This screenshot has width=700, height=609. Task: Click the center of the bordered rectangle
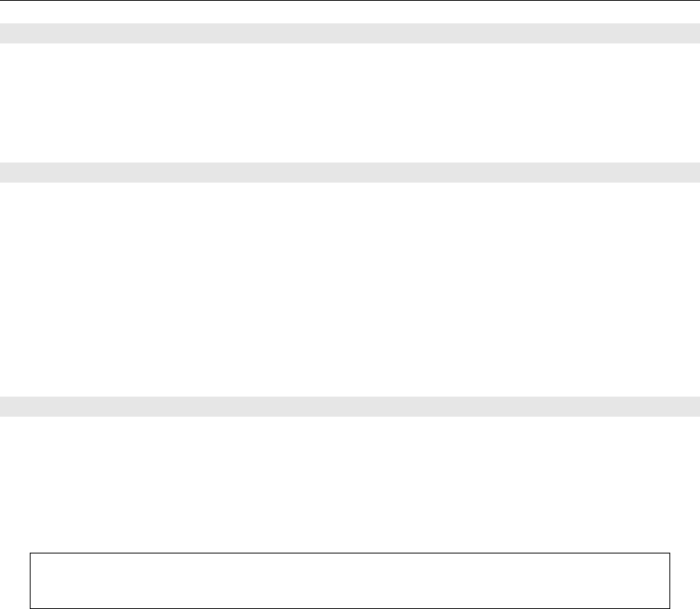click(x=350, y=580)
